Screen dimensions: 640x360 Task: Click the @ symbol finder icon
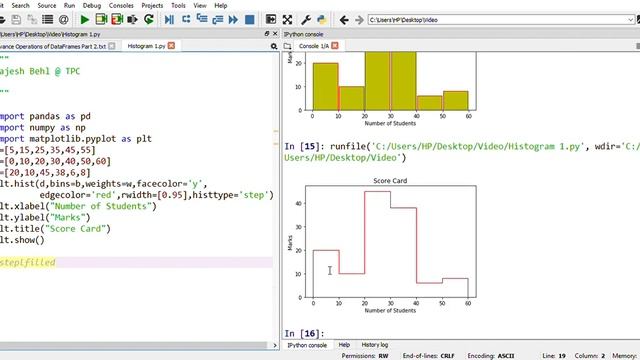pos(63,20)
